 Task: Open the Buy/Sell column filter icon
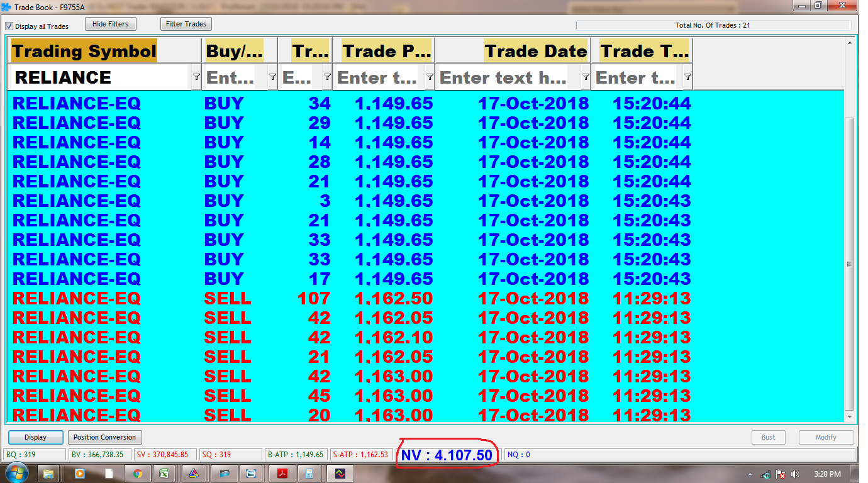click(272, 77)
